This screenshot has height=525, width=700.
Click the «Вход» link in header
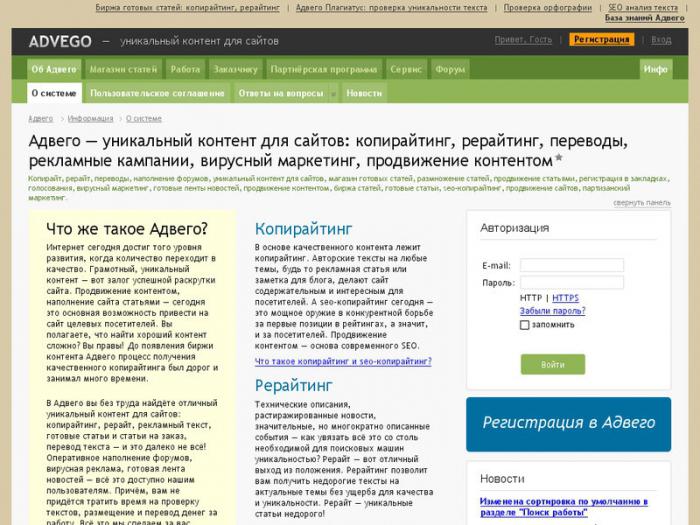tap(661, 40)
